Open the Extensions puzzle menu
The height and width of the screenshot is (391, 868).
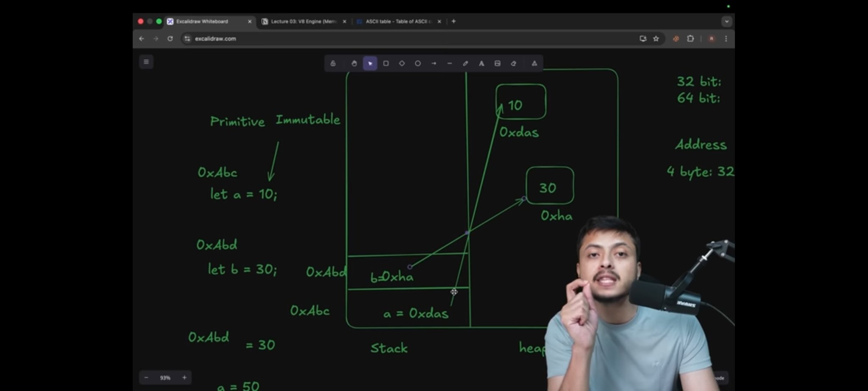pos(690,39)
